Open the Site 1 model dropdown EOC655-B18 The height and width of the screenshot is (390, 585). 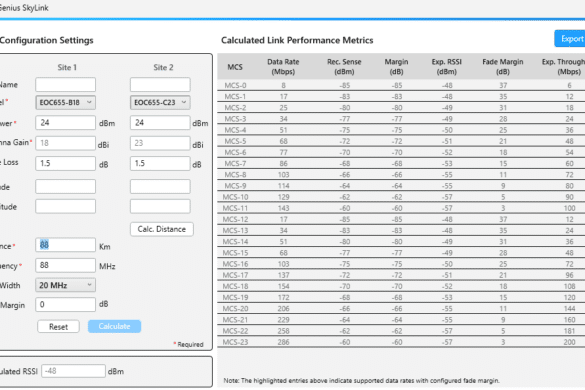65,103
